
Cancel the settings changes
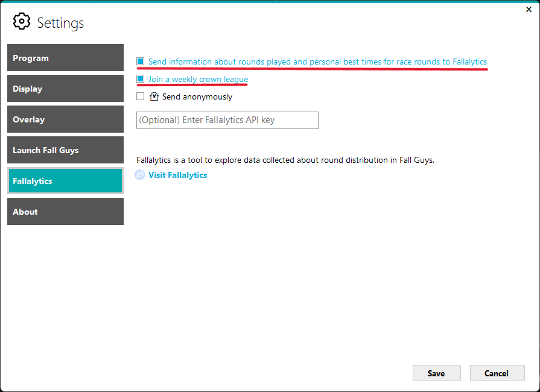(x=497, y=373)
